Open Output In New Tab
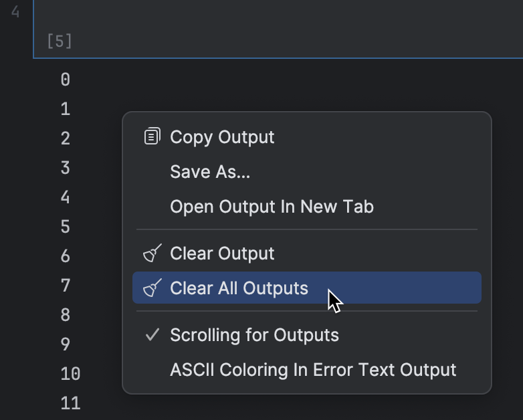523x420 pixels. [307, 207]
